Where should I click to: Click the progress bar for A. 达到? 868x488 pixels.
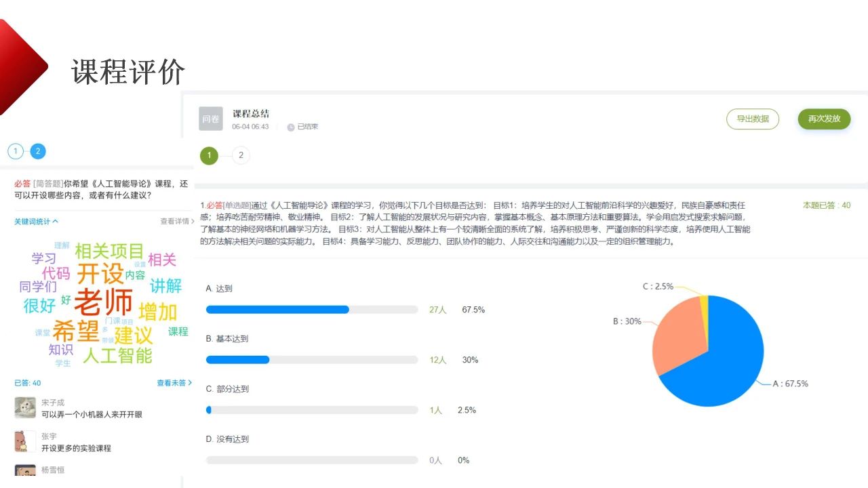[312, 310]
